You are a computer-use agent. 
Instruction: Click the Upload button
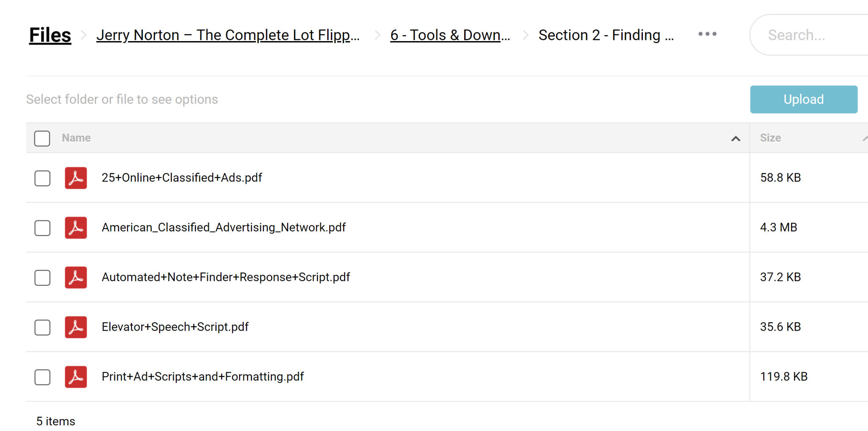[x=804, y=100]
